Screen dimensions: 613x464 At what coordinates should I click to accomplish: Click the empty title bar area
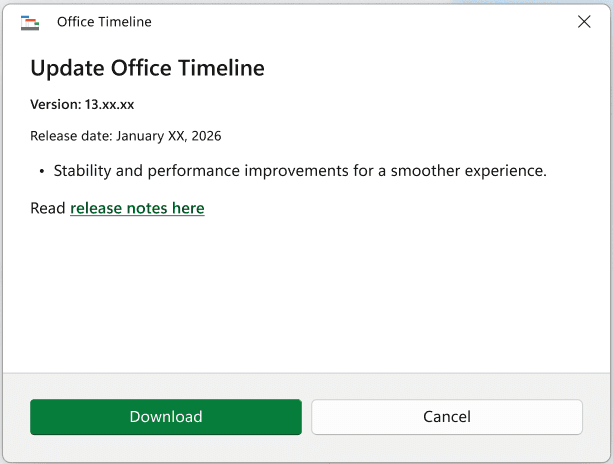pyautogui.click(x=360, y=22)
